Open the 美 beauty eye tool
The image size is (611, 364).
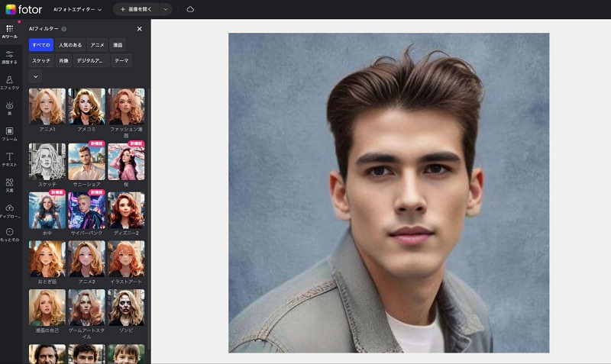[x=9, y=107]
